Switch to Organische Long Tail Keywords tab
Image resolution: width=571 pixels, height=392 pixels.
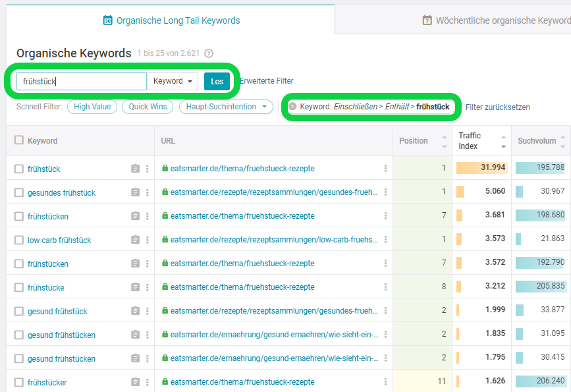click(x=171, y=20)
